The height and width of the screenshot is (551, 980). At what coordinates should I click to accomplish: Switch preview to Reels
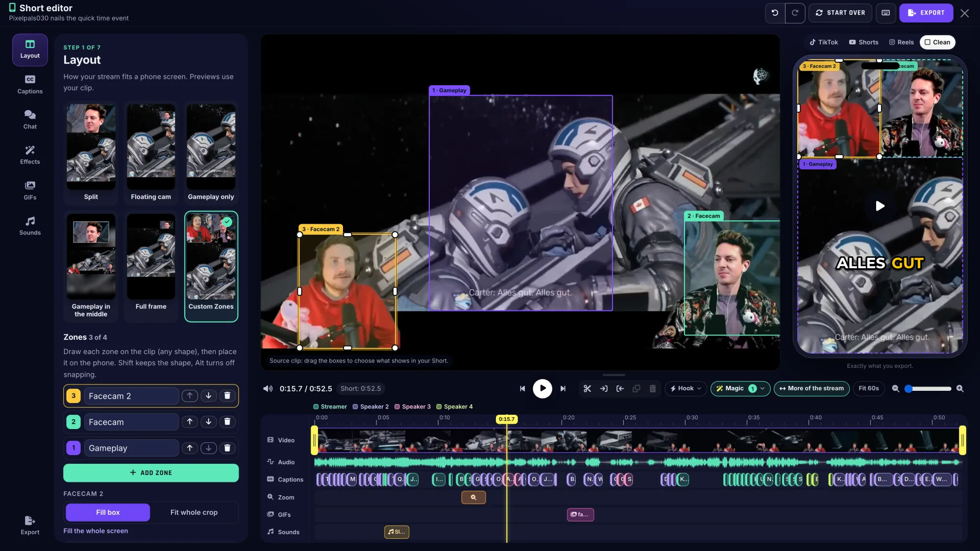[902, 42]
